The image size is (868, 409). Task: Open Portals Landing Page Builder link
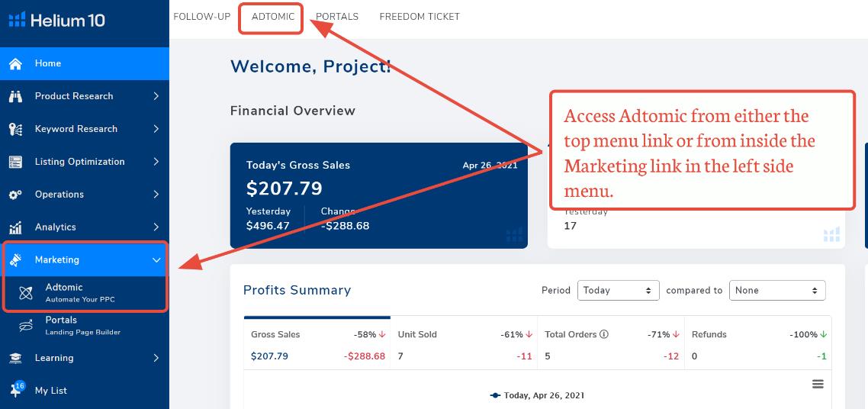click(85, 325)
